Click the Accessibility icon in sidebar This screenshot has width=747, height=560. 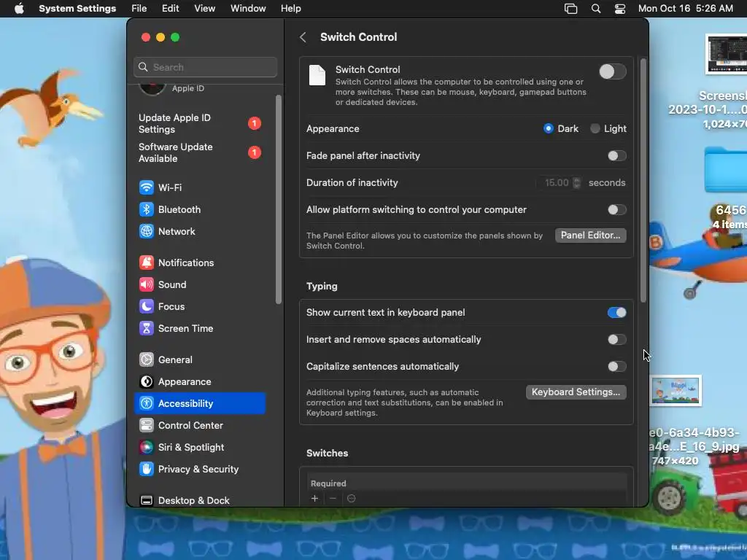point(146,404)
